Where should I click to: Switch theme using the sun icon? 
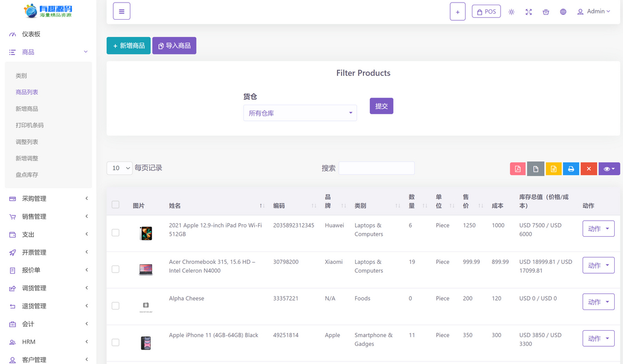tap(511, 11)
